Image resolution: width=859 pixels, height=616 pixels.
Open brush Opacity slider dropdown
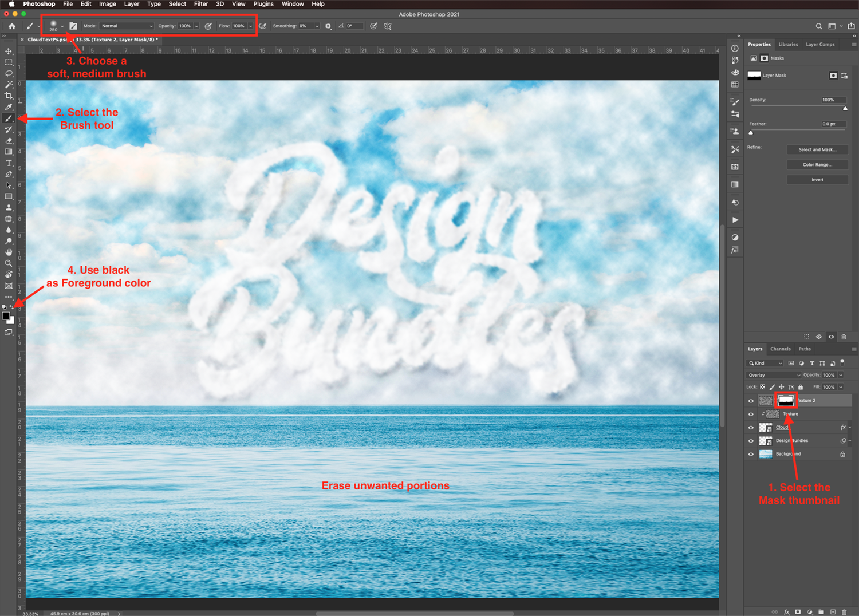(x=196, y=26)
